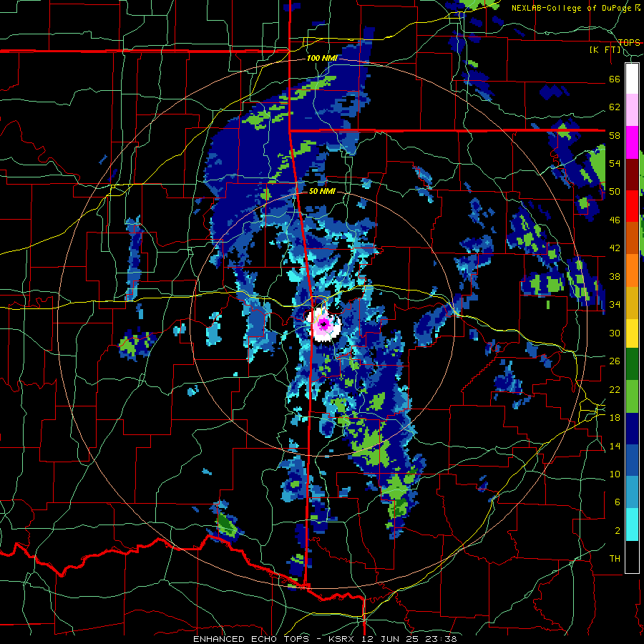
Task: Click the 34 legend value
Action: (x=615, y=305)
